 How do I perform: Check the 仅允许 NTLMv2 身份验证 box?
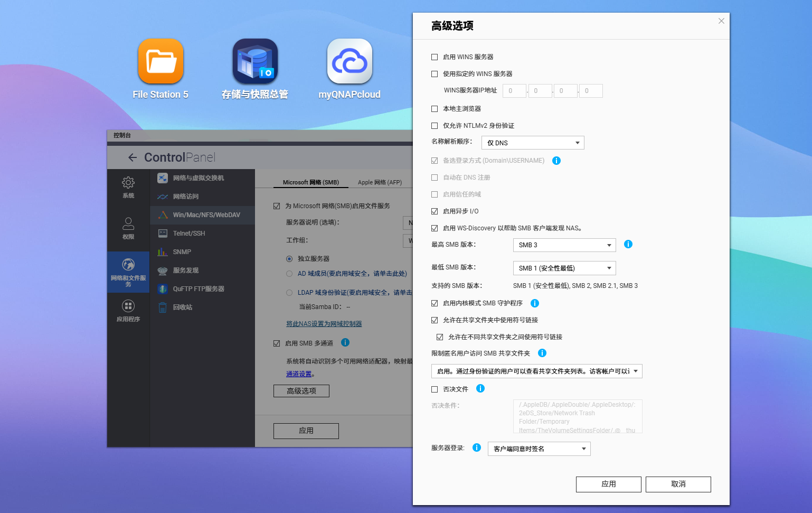[435, 126]
